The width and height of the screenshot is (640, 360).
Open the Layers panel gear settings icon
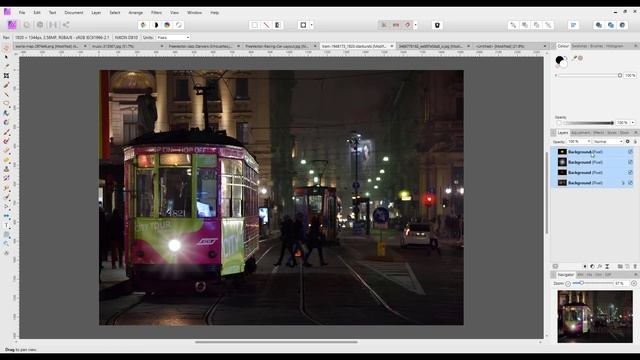click(x=628, y=141)
